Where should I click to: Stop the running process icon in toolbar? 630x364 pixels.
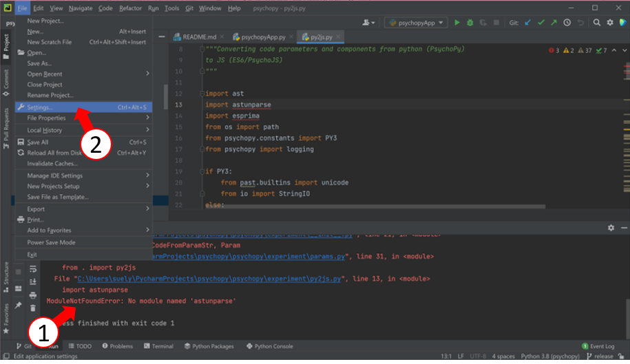click(x=496, y=23)
